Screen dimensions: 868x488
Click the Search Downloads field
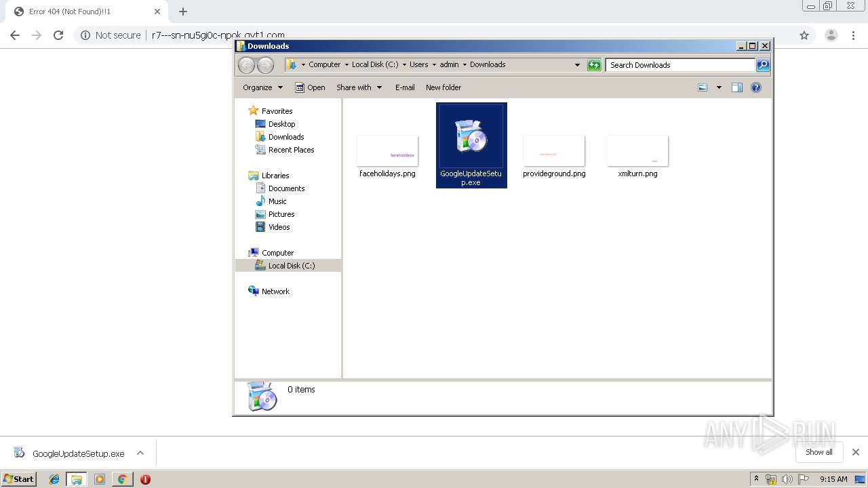680,65
